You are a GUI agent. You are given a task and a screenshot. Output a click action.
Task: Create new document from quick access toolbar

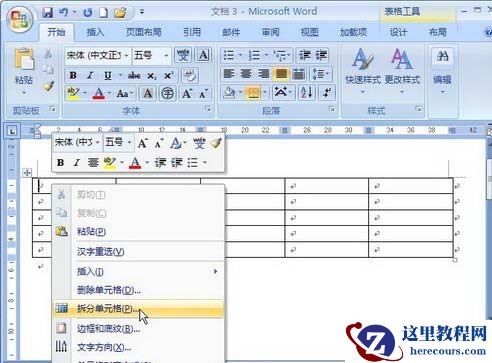pyautogui.click(x=104, y=13)
